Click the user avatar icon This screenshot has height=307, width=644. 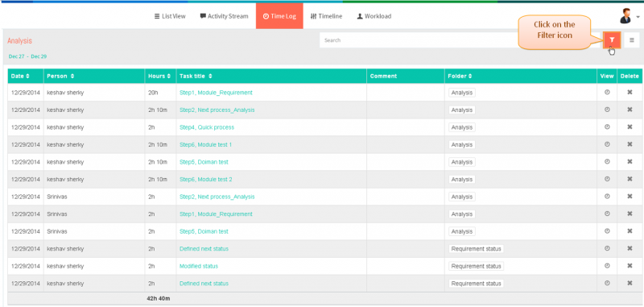tap(626, 16)
